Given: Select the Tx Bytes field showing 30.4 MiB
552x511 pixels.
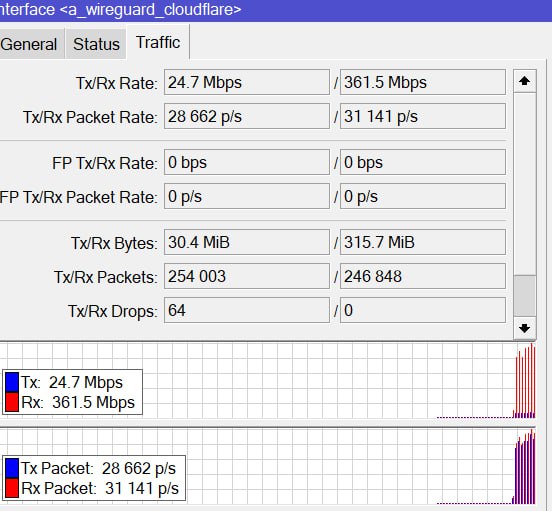Looking at the screenshot, I should click(247, 242).
